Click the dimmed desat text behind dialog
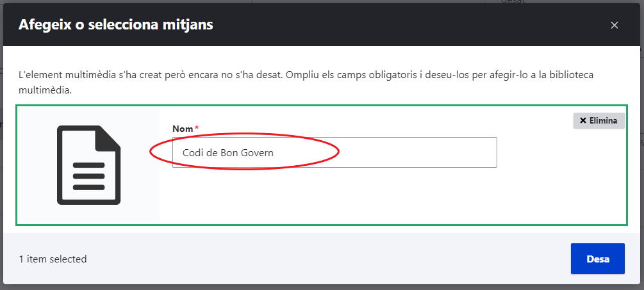The image size is (644, 290). (513, 2)
